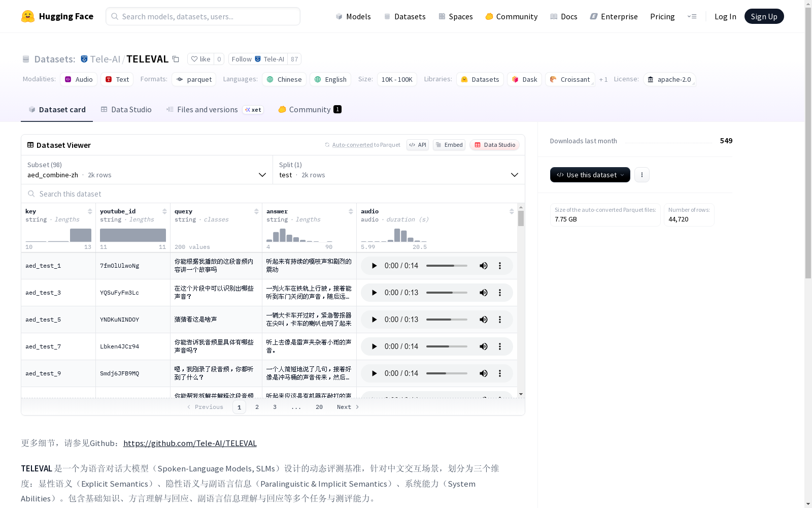Mute audio in row aed_test_3
The width and height of the screenshot is (812, 508).
pos(484,293)
